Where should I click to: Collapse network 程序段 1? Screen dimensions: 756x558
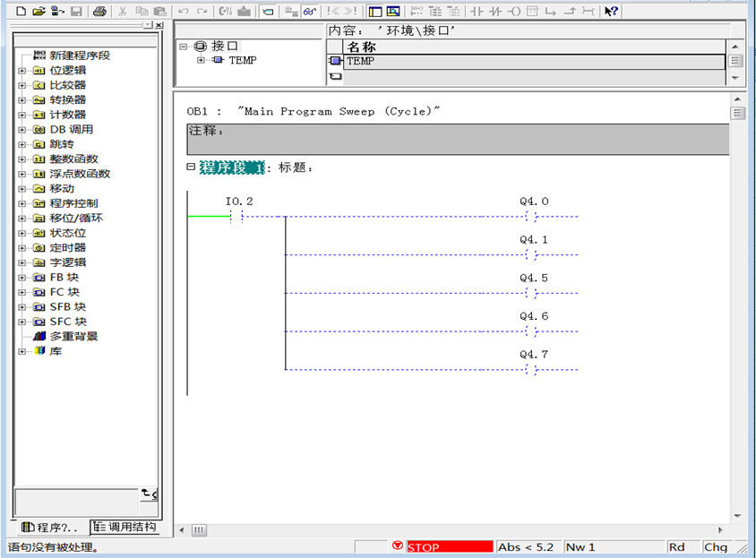point(191,167)
